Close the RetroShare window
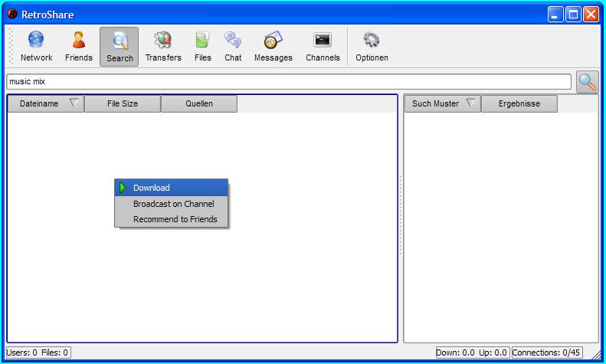The height and width of the screenshot is (364, 606). [591, 15]
